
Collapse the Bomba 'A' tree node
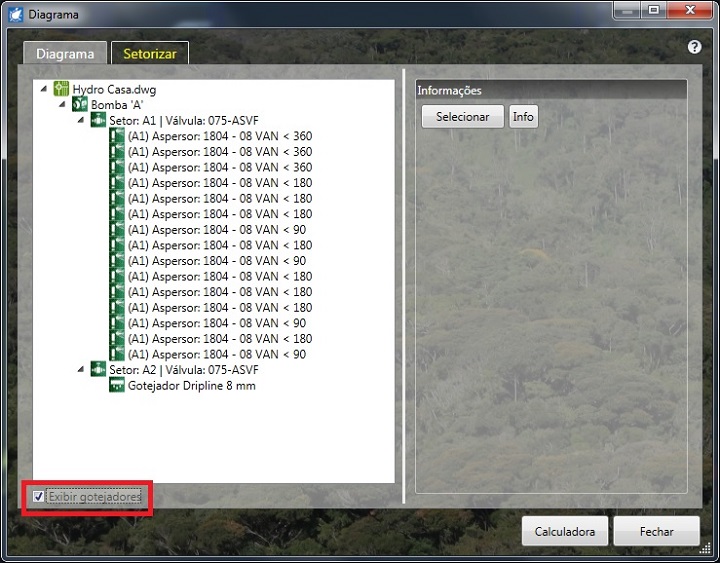point(62,104)
